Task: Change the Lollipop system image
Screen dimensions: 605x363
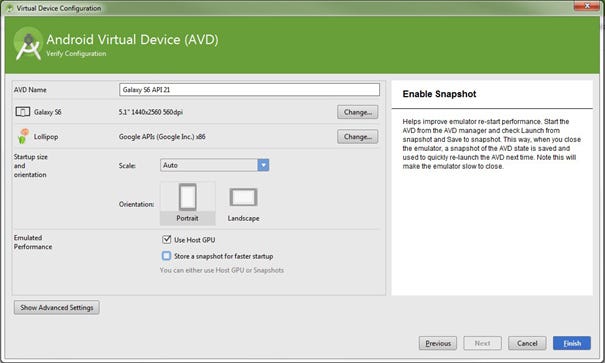Action: pos(358,137)
